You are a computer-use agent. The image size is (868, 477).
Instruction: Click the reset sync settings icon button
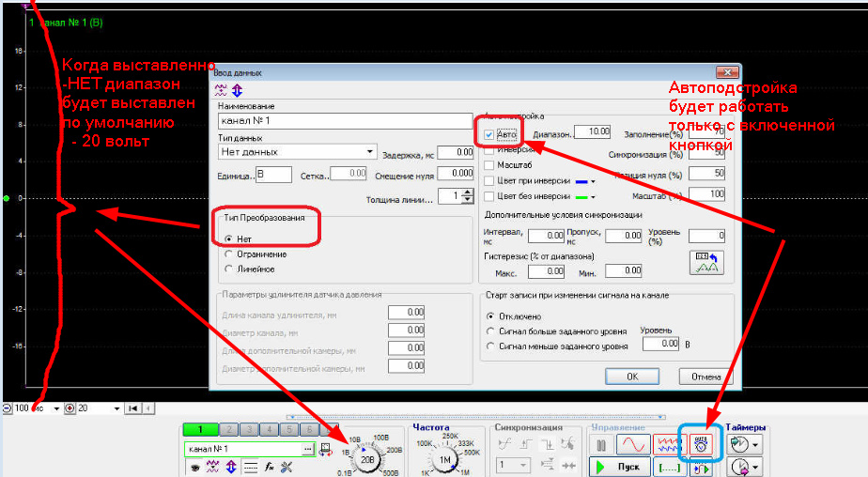pyautogui.click(x=707, y=262)
